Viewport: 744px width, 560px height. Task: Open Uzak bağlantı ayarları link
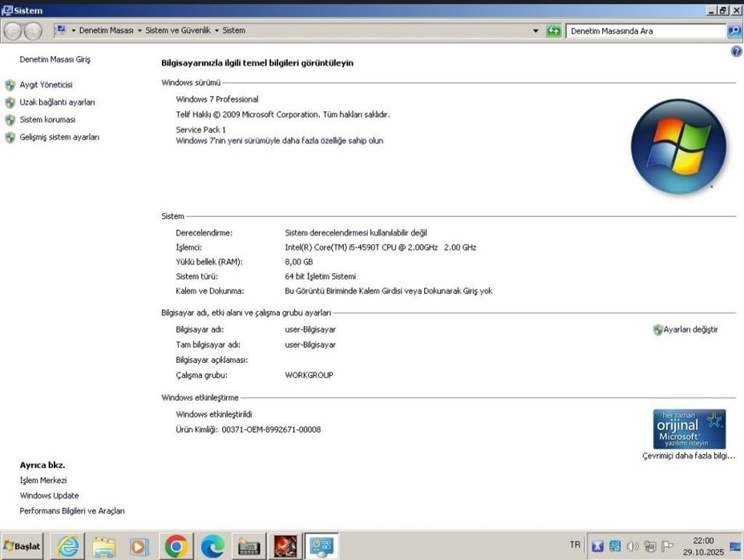point(57,103)
